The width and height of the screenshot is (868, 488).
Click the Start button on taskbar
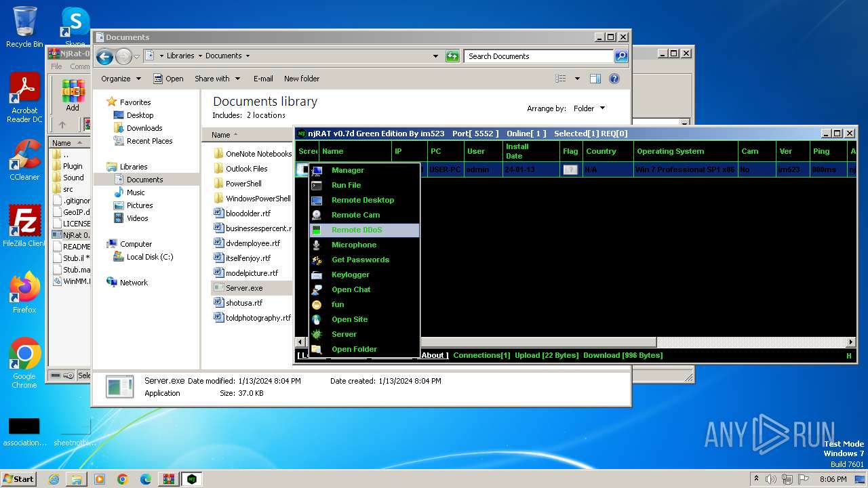pyautogui.click(x=19, y=479)
